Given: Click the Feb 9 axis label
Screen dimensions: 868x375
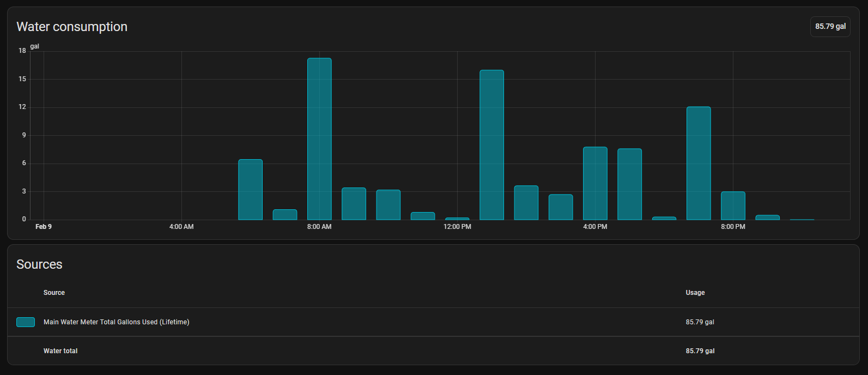Looking at the screenshot, I should (x=44, y=227).
